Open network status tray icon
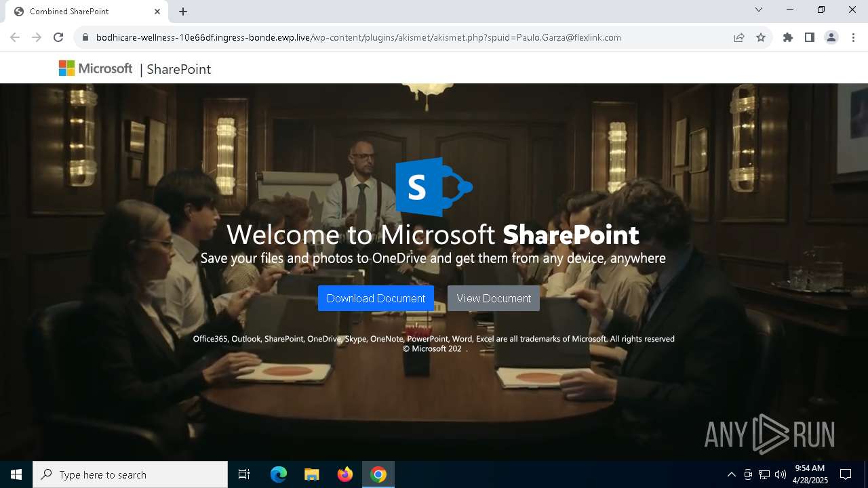Screen dimensions: 868x488 pyautogui.click(x=764, y=474)
